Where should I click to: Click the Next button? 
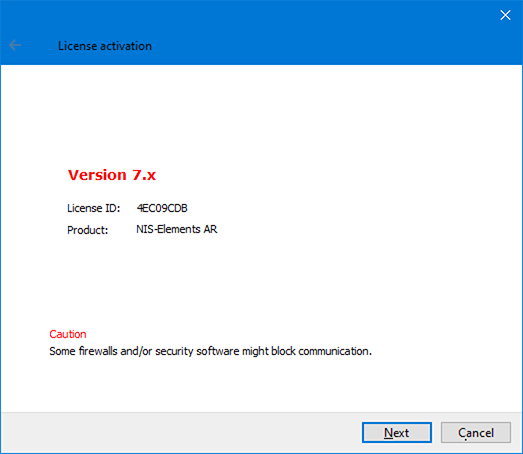(x=397, y=433)
